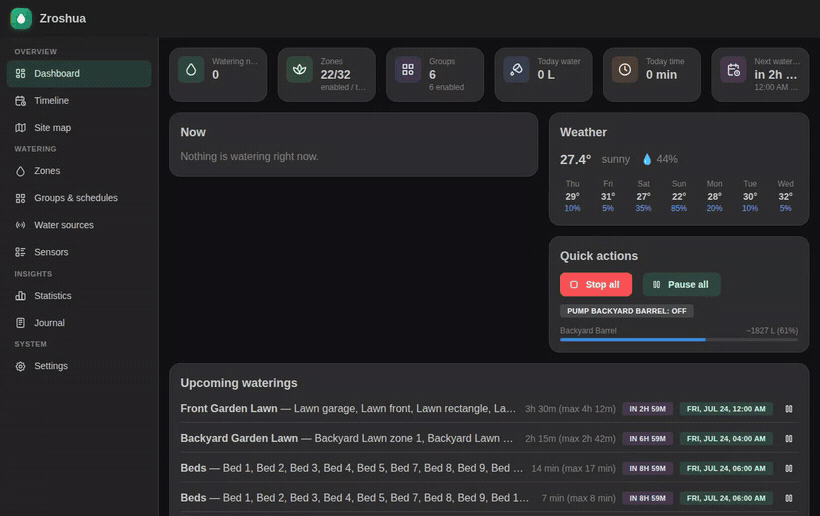This screenshot has width=820, height=516.
Task: Click the 'Nothing is watering right now.' text
Action: [x=249, y=157]
